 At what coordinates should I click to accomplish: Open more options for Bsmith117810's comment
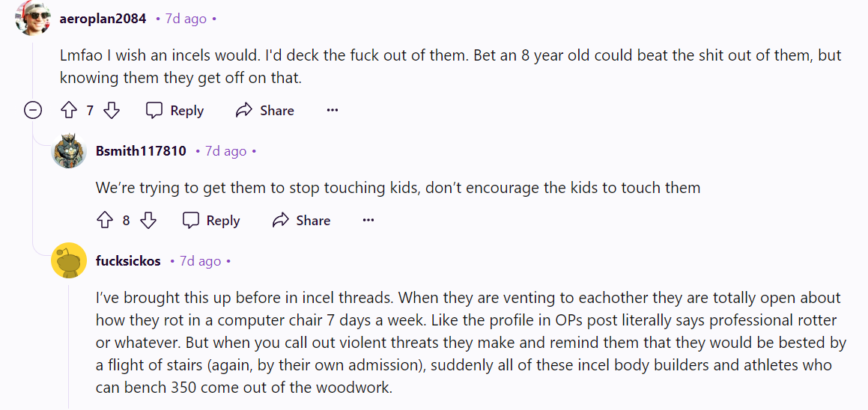tap(368, 221)
